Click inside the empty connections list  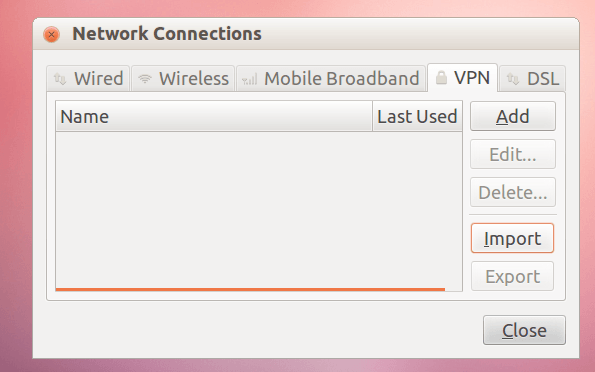click(x=259, y=211)
